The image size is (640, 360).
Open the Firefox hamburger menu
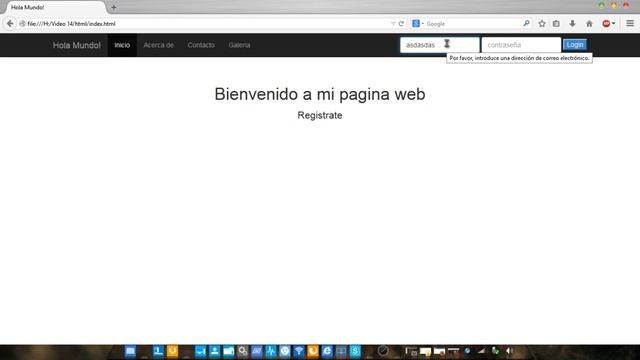pyautogui.click(x=630, y=24)
